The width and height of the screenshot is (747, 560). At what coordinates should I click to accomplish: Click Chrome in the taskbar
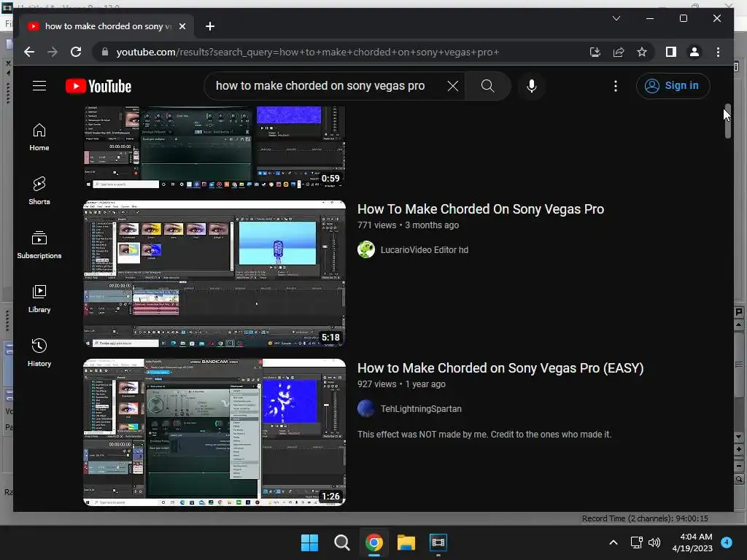[374, 542]
